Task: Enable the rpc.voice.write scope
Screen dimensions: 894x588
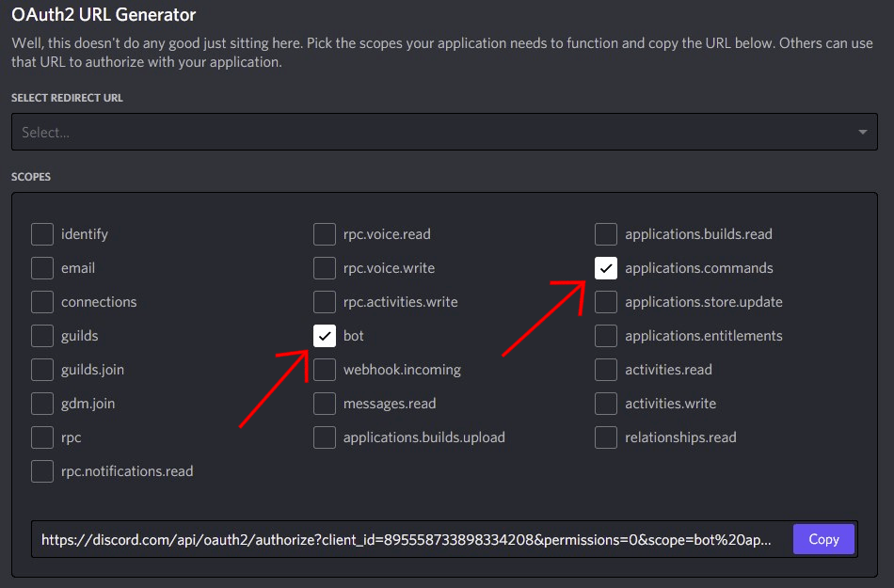Action: tap(325, 268)
